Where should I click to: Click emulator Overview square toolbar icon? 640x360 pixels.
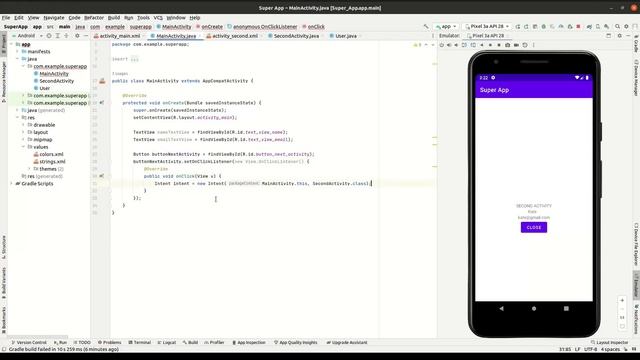pos(499,45)
